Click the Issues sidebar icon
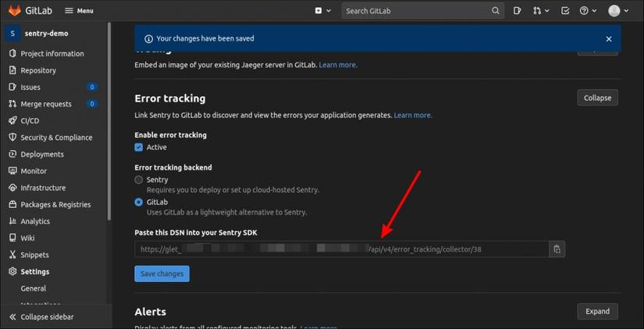The height and width of the screenshot is (329, 644). [x=12, y=88]
